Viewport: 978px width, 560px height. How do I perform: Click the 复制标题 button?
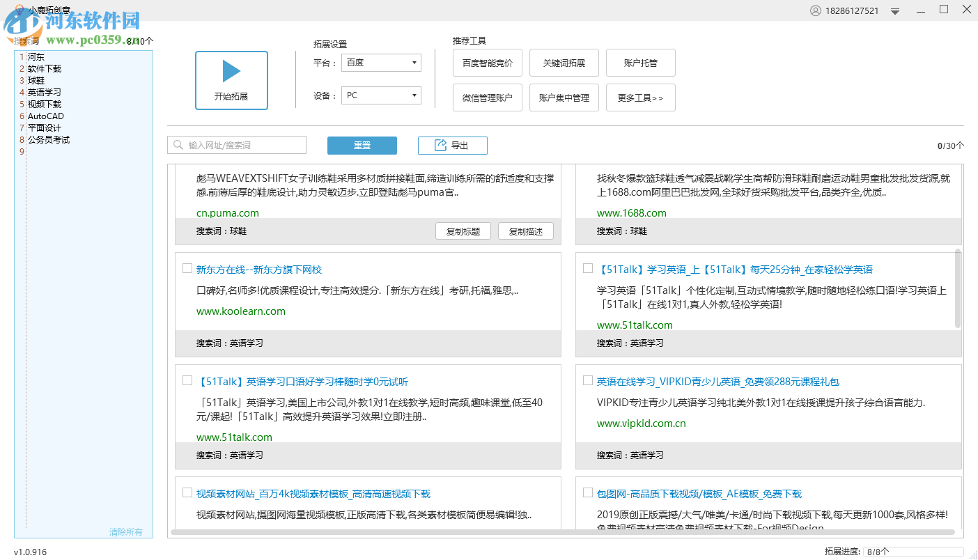tap(463, 231)
